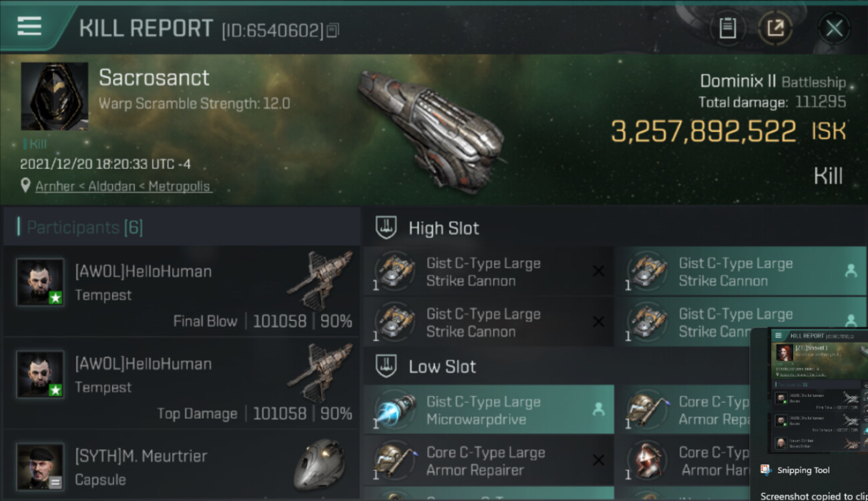Copy the kill report ID
868x501 pixels.
tap(333, 30)
